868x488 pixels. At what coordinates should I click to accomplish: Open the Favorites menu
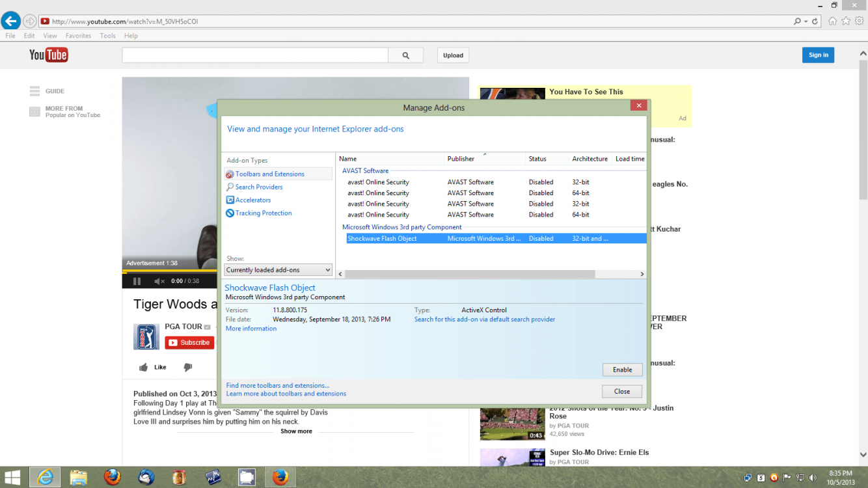pyautogui.click(x=78, y=36)
